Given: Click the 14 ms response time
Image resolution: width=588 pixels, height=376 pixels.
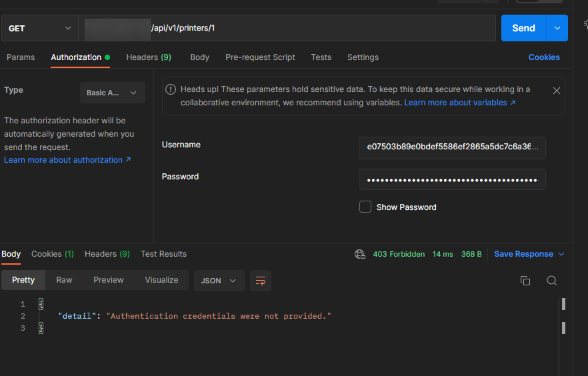Looking at the screenshot, I should [443, 254].
